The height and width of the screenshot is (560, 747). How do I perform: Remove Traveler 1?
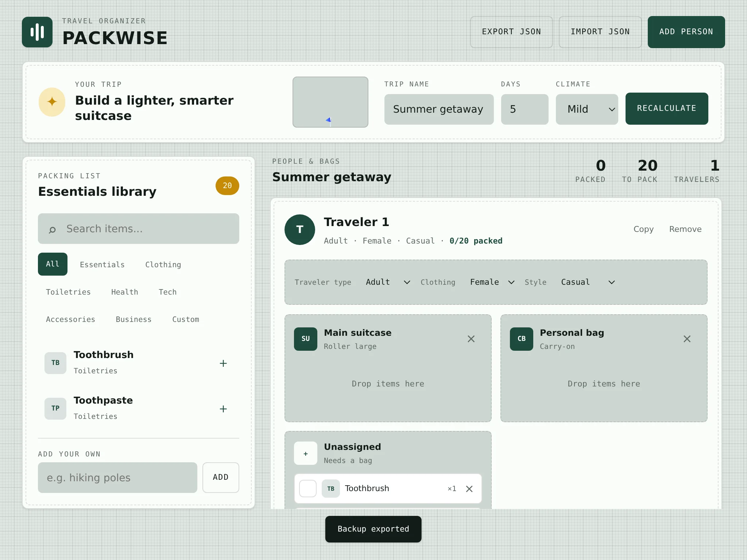[x=685, y=229]
